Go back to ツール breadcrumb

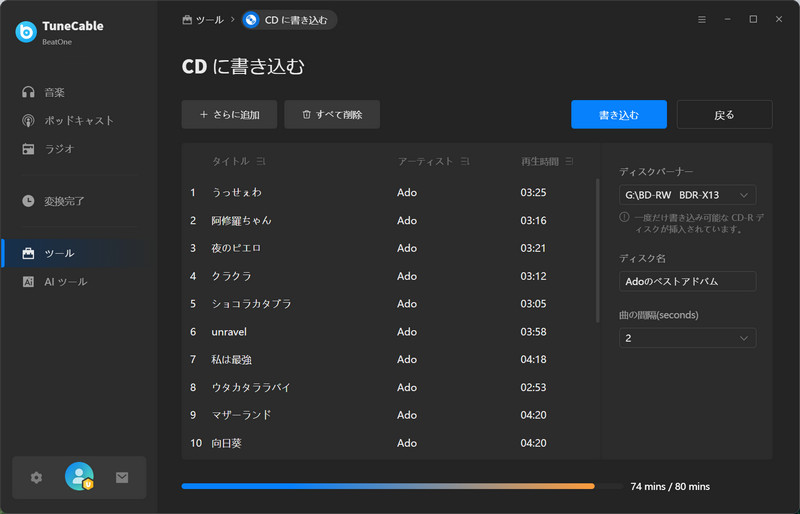point(203,20)
